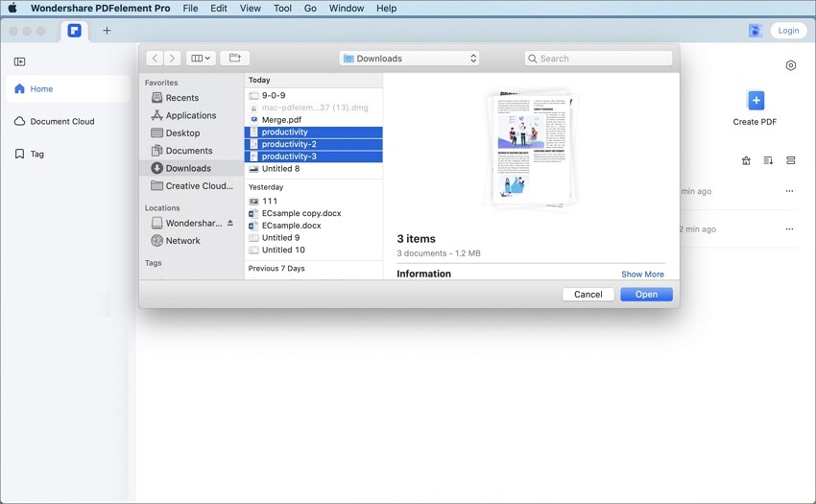Go back in file dialog
The height and width of the screenshot is (504, 816).
pos(156,58)
